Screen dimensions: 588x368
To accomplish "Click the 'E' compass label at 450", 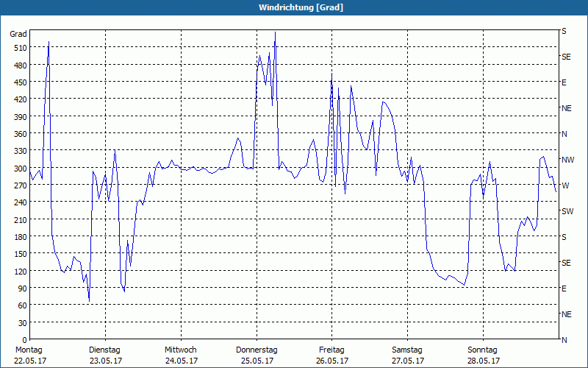I will 564,82.
